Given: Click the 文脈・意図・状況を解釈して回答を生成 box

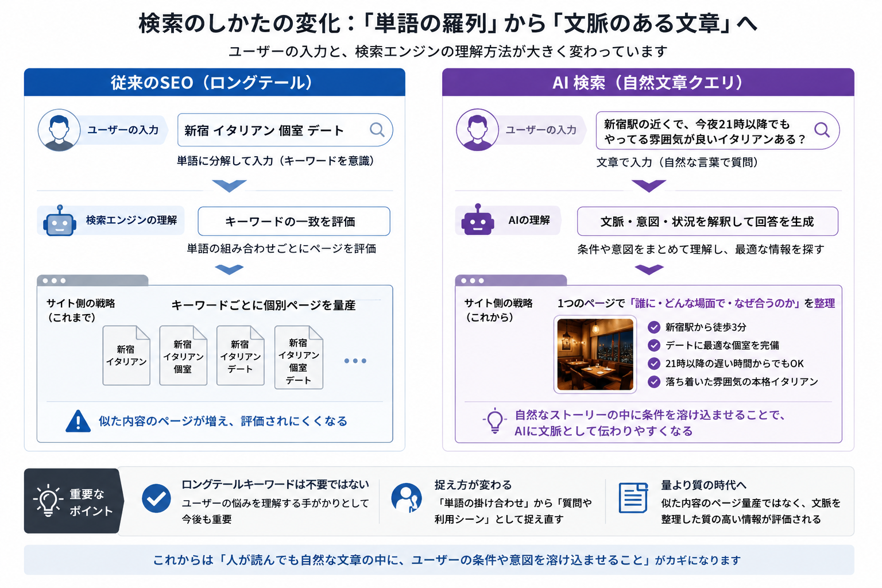Looking at the screenshot, I should point(707,221).
